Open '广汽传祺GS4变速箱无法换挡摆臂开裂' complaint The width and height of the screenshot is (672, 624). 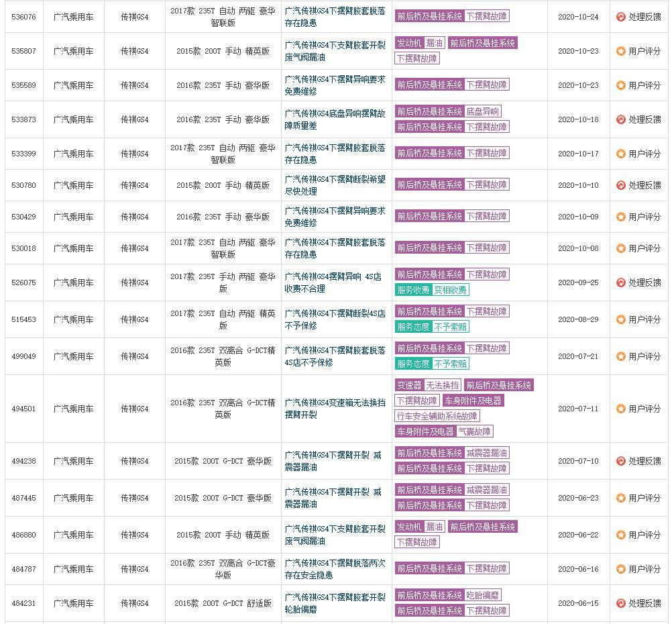pos(335,409)
